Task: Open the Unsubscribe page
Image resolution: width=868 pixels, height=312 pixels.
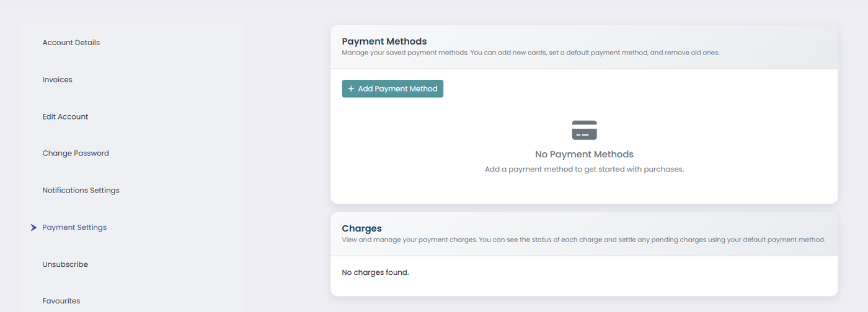Action: pos(65,264)
